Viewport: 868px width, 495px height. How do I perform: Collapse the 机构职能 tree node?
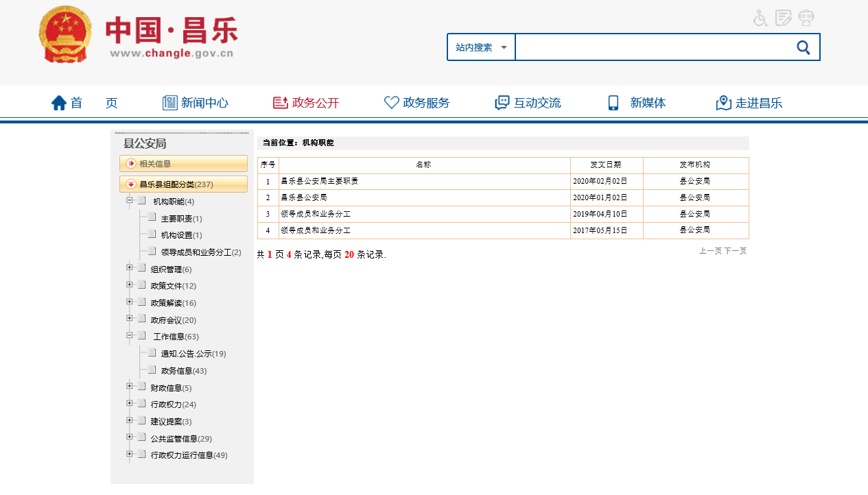[129, 201]
